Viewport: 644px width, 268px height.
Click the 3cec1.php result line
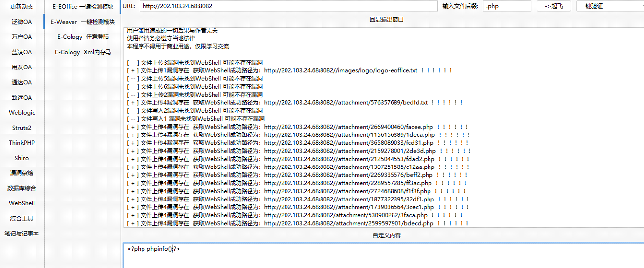297,207
